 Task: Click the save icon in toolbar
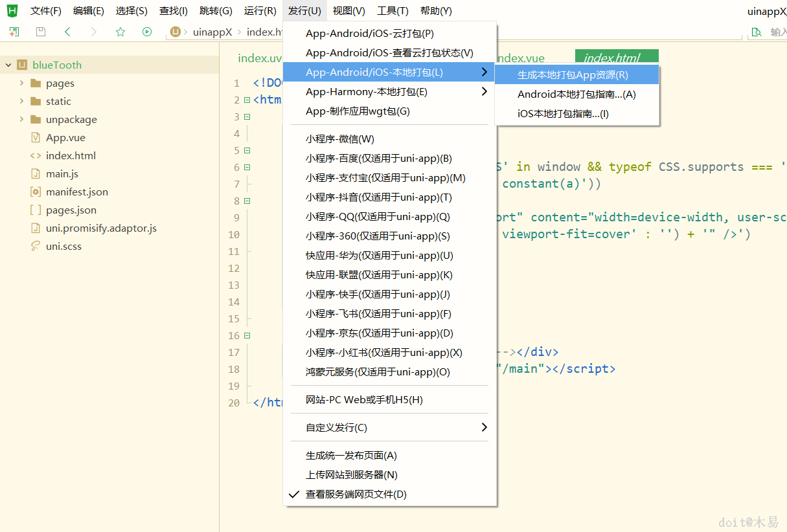41,32
